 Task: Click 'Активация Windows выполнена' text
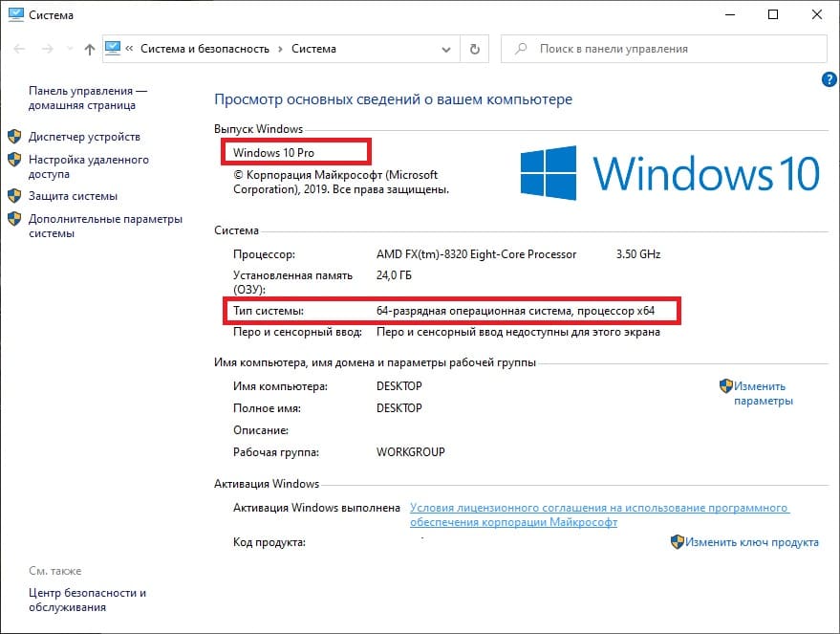pos(316,508)
